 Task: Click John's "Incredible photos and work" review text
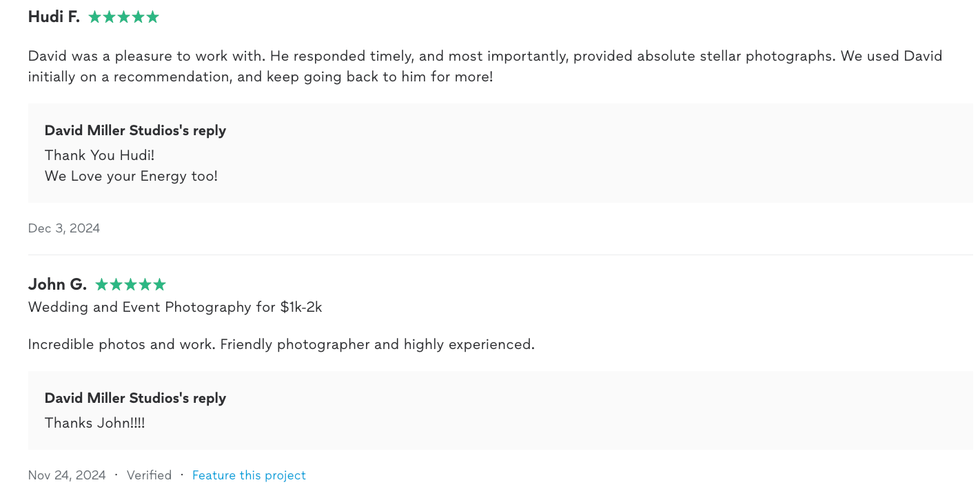[281, 344]
